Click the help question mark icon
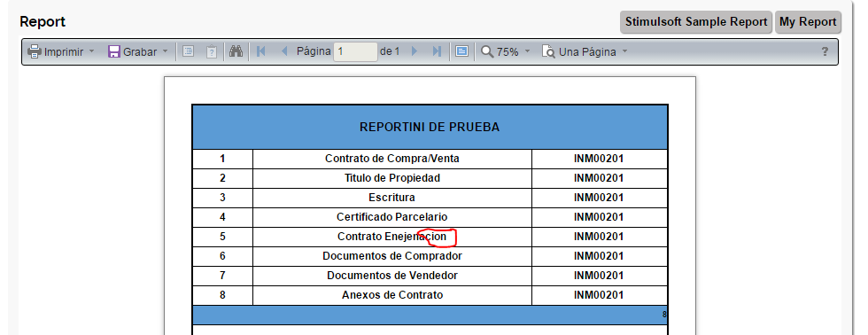 point(825,51)
